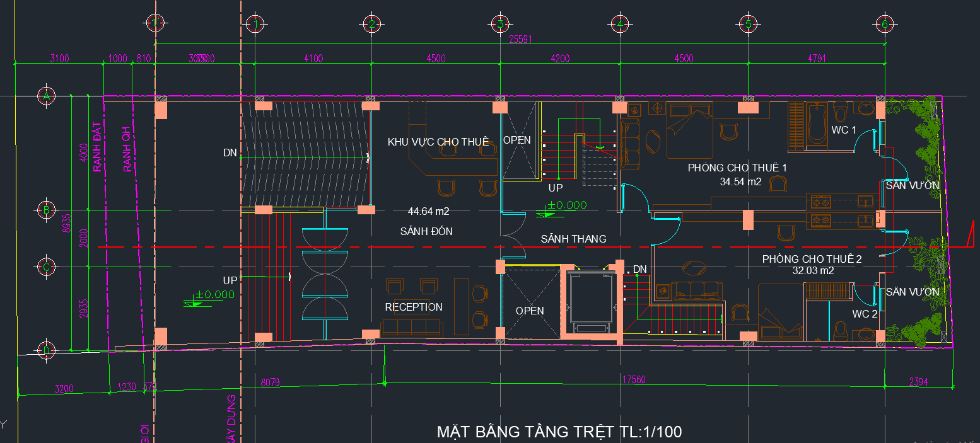Select the 44.64 m2 area text
The width and height of the screenshot is (980, 443).
click(x=429, y=211)
